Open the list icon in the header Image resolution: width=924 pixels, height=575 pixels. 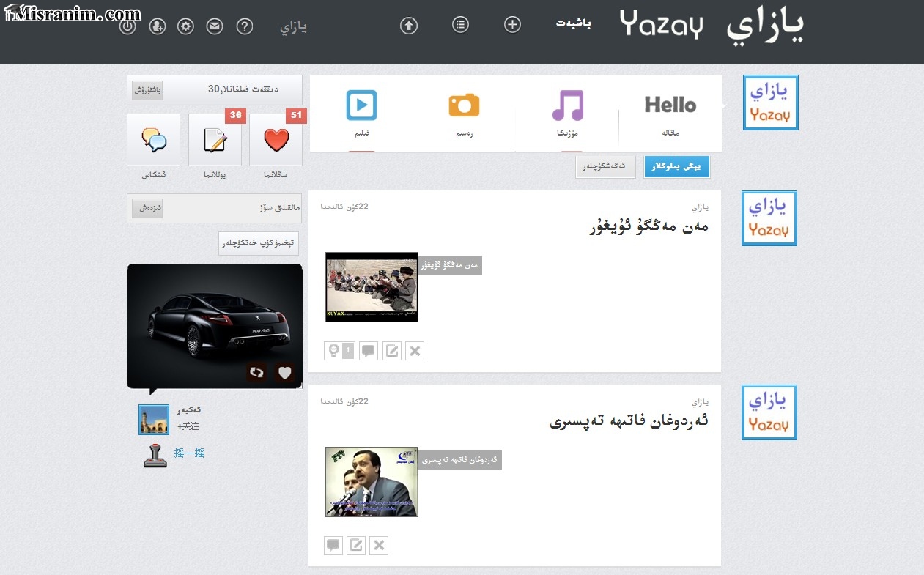(460, 25)
